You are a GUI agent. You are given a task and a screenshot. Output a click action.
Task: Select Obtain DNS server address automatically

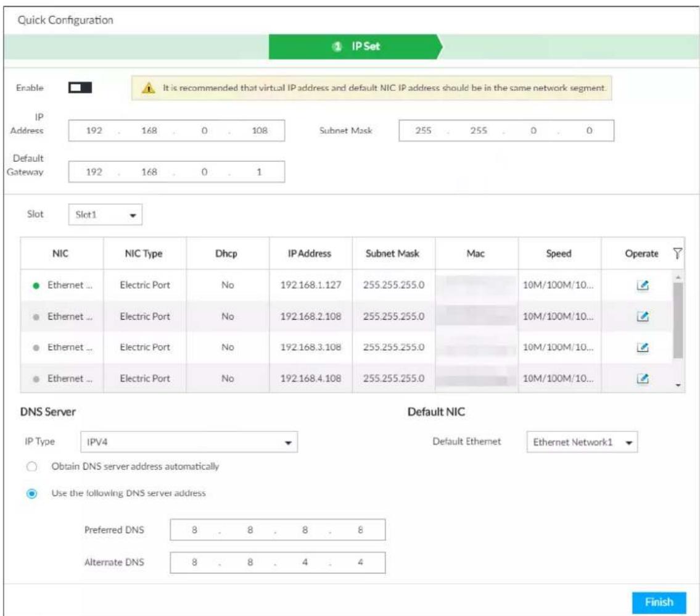pyautogui.click(x=31, y=467)
